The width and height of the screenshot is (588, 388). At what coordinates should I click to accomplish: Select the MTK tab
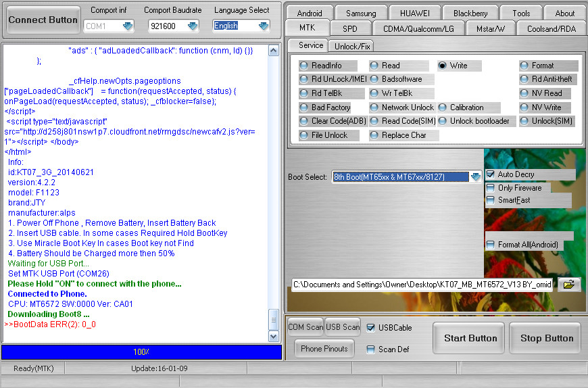click(308, 28)
